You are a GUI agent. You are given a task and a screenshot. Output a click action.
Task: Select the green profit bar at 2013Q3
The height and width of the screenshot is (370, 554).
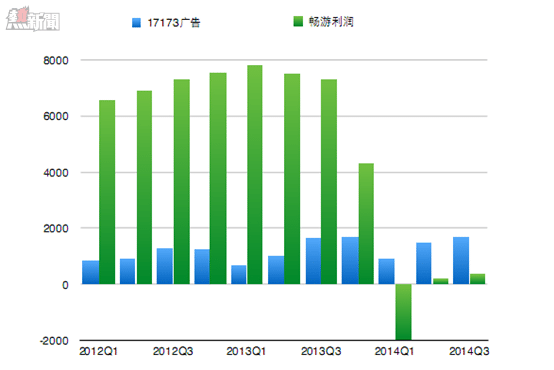pyautogui.click(x=329, y=182)
